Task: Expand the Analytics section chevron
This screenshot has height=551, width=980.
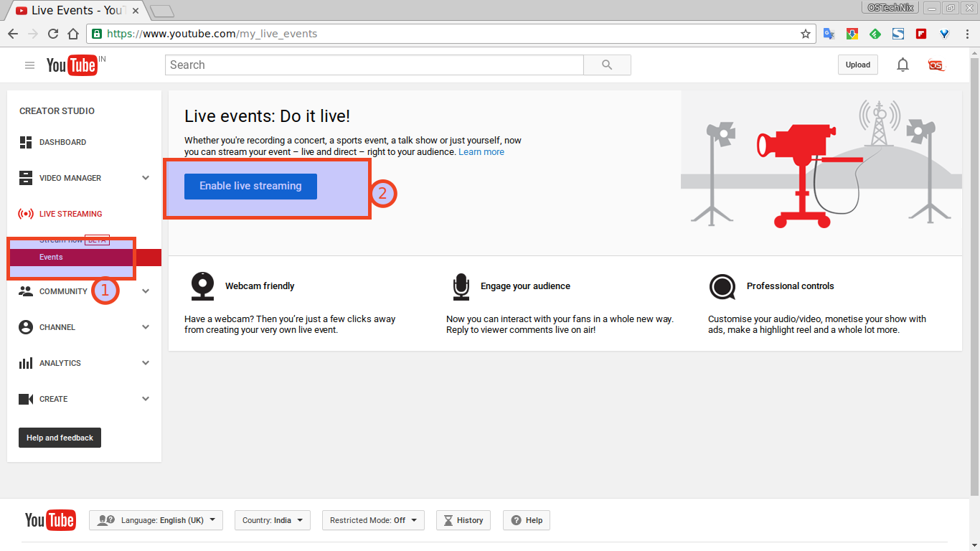Action: pyautogui.click(x=146, y=363)
